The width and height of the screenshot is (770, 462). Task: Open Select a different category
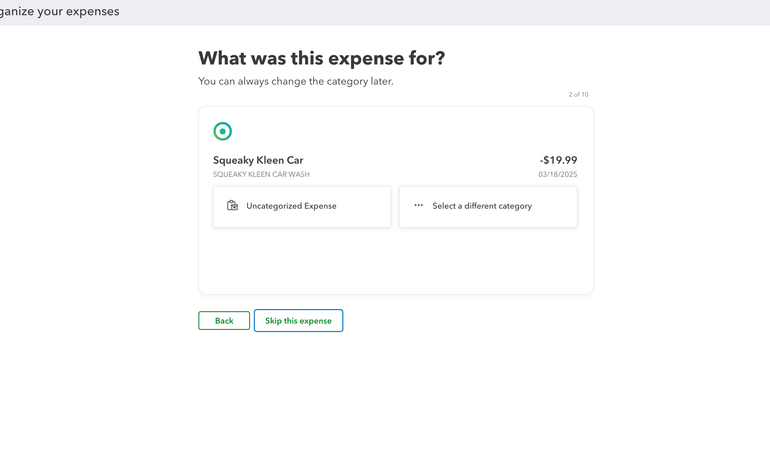click(488, 207)
